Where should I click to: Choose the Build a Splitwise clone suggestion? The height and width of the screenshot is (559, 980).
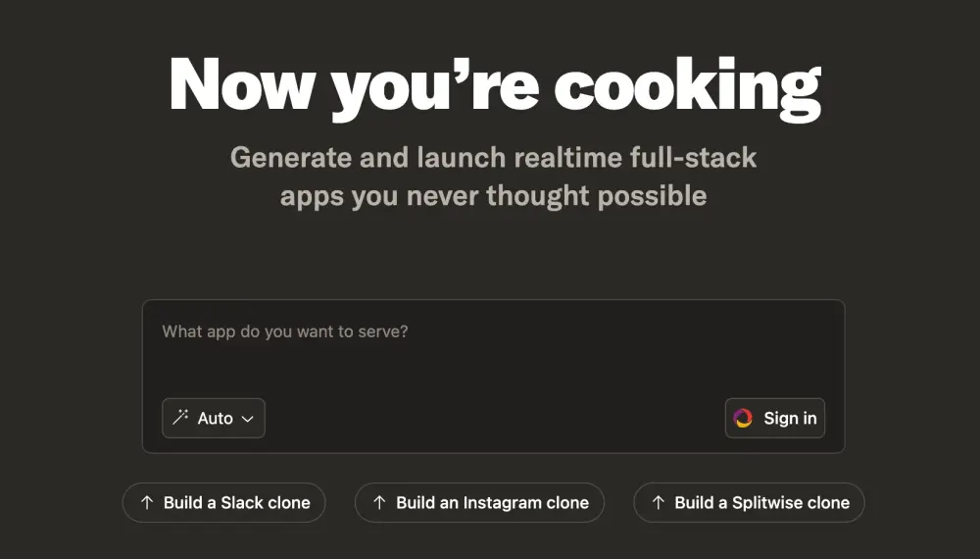[x=749, y=502]
